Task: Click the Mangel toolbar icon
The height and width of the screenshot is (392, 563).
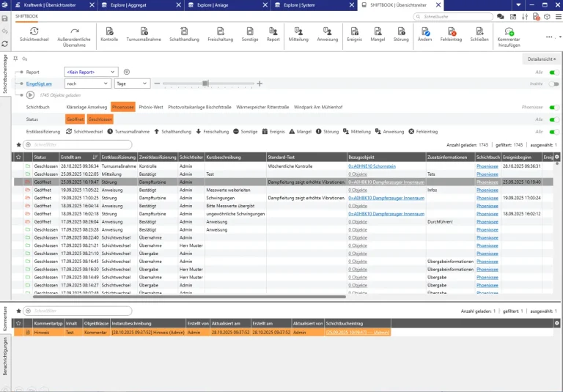Action: coord(377,32)
